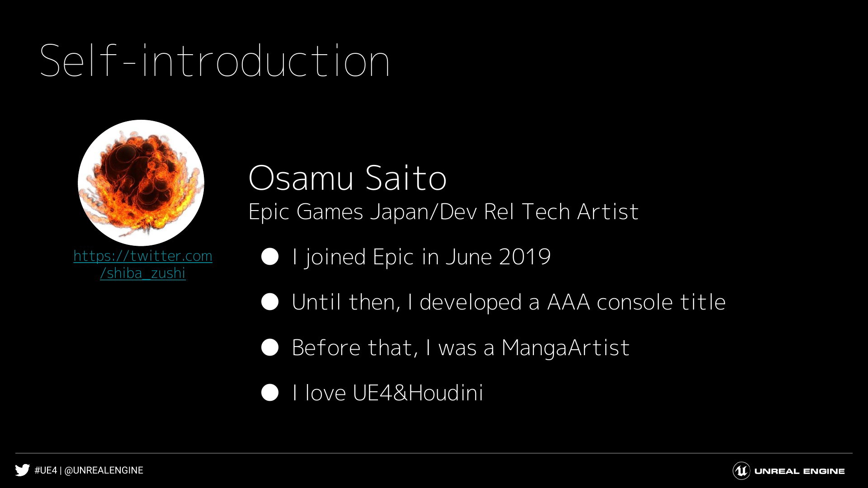This screenshot has width=868, height=488.
Task: Click the #UE4 hashtag in footer
Action: click(46, 470)
